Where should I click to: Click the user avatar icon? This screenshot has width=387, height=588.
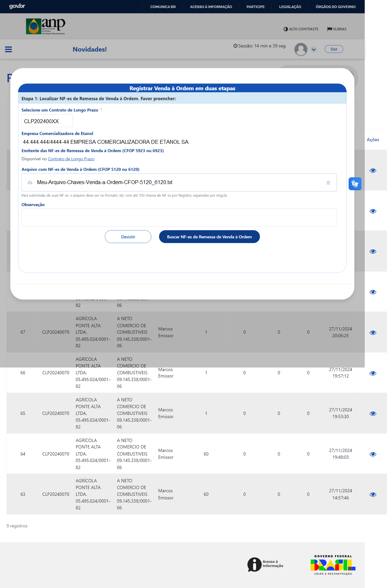tap(301, 49)
